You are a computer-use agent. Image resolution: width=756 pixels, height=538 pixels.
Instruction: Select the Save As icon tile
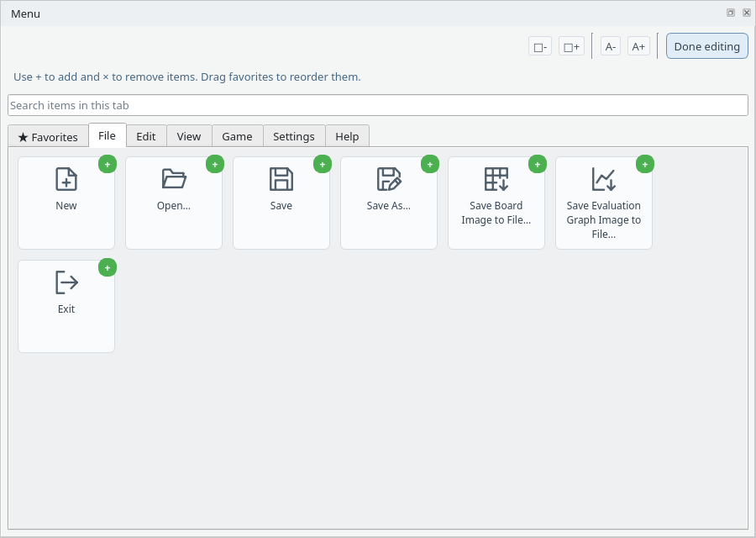tap(389, 203)
